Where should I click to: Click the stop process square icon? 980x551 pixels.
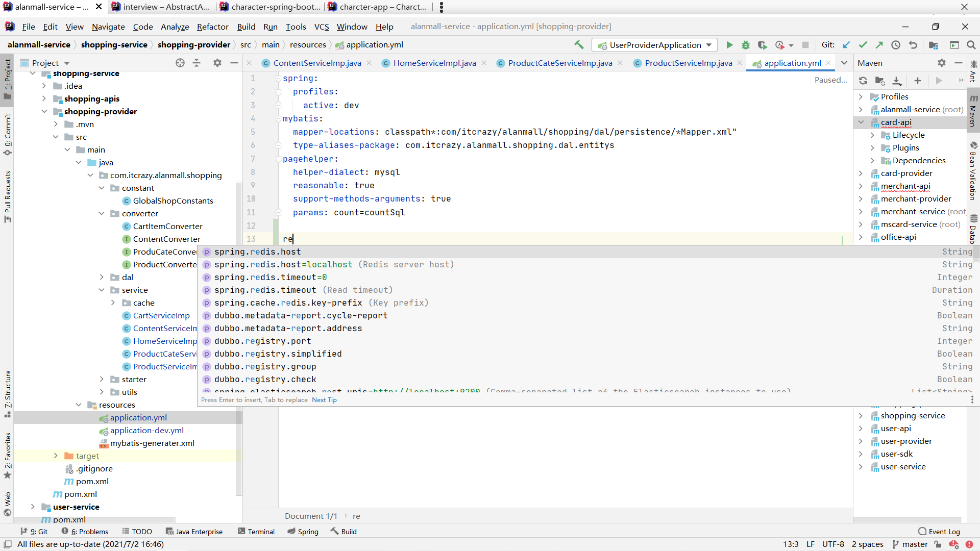(805, 45)
